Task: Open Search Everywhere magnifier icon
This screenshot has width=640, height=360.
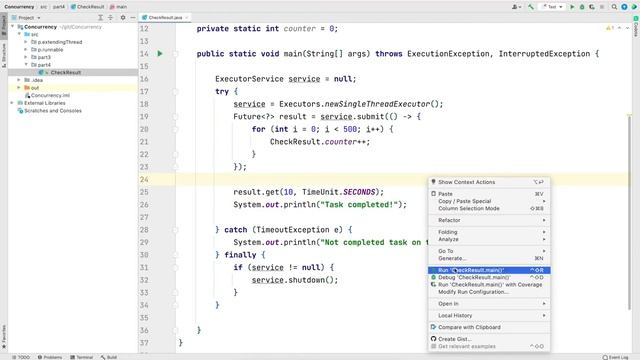Action: point(614,7)
